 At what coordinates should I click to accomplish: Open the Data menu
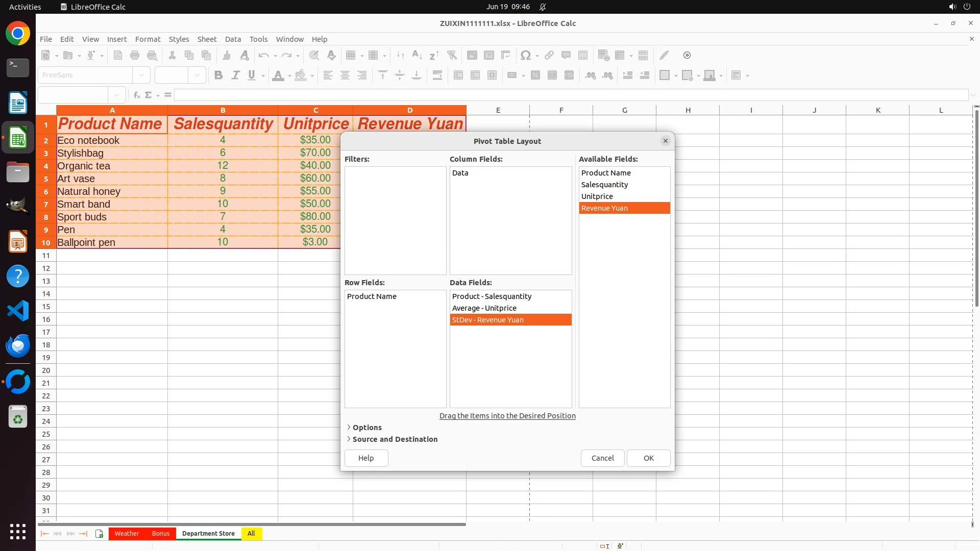(233, 39)
